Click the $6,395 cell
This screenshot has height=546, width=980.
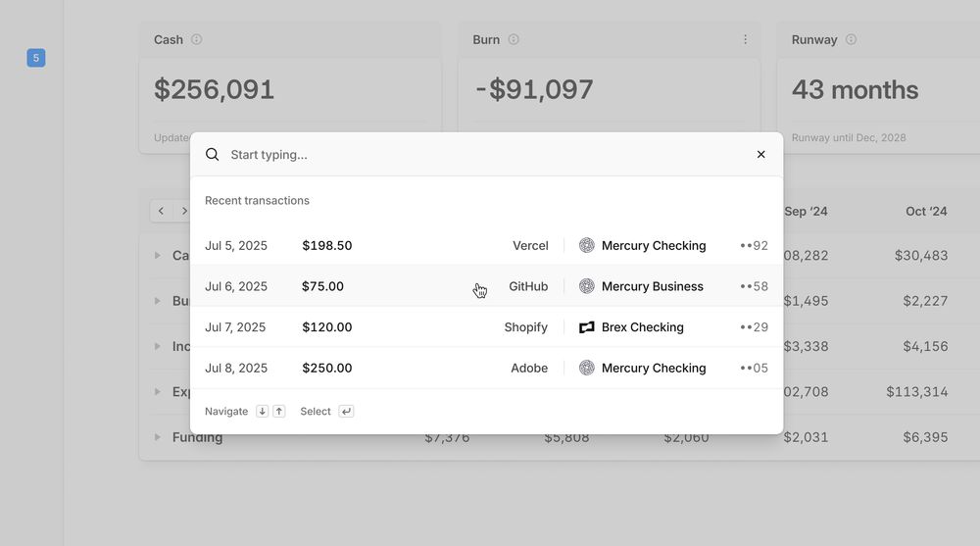tap(925, 437)
